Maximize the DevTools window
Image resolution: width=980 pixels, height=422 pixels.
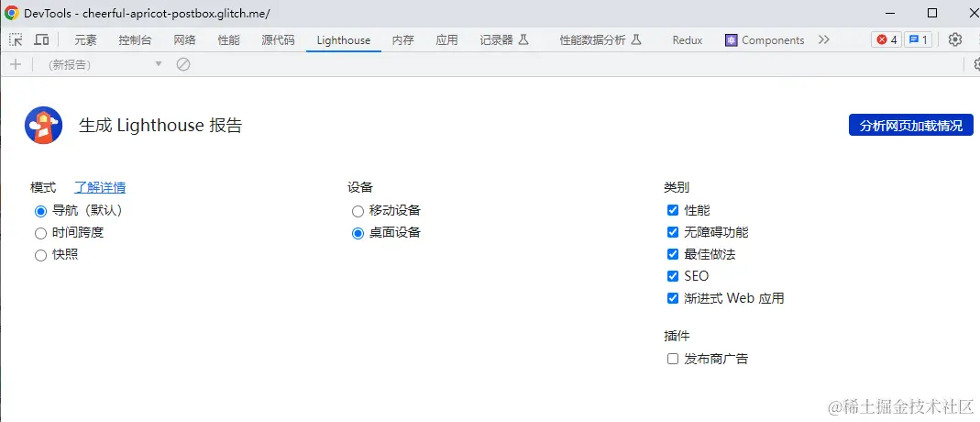point(932,13)
